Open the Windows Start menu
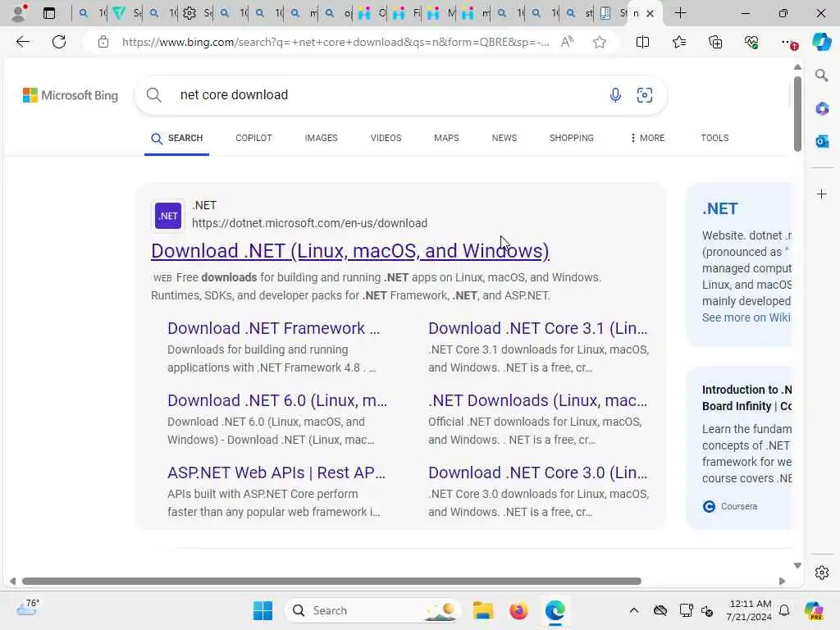Screen dimensions: 840x630 [x=262, y=610]
